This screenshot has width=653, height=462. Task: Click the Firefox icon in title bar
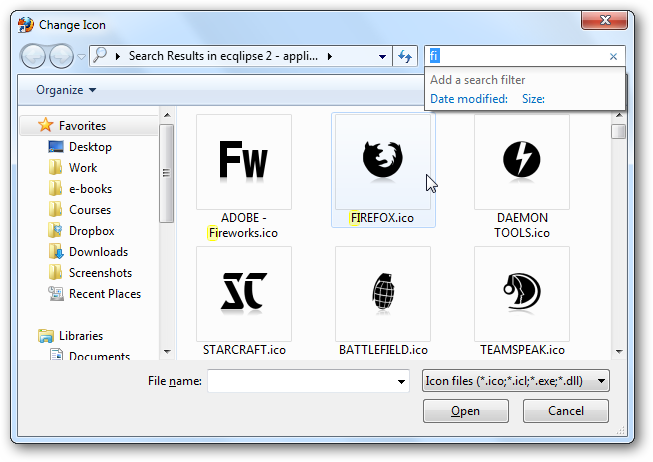(x=26, y=25)
